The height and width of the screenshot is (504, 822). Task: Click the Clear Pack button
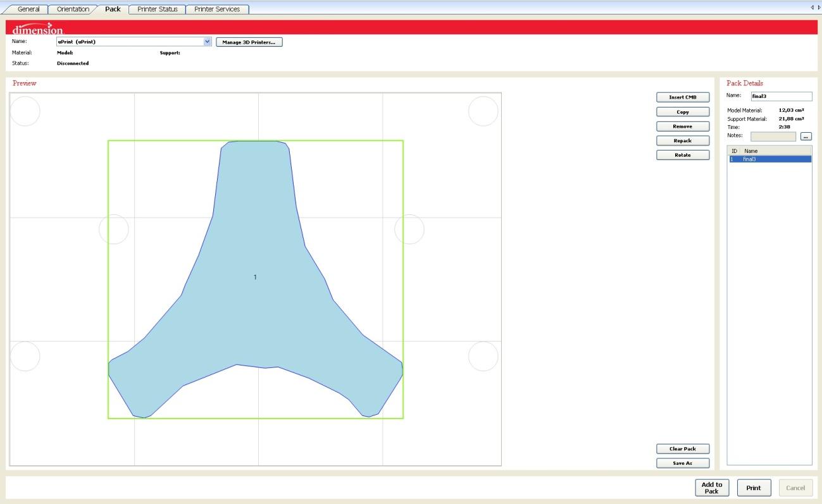coord(683,449)
